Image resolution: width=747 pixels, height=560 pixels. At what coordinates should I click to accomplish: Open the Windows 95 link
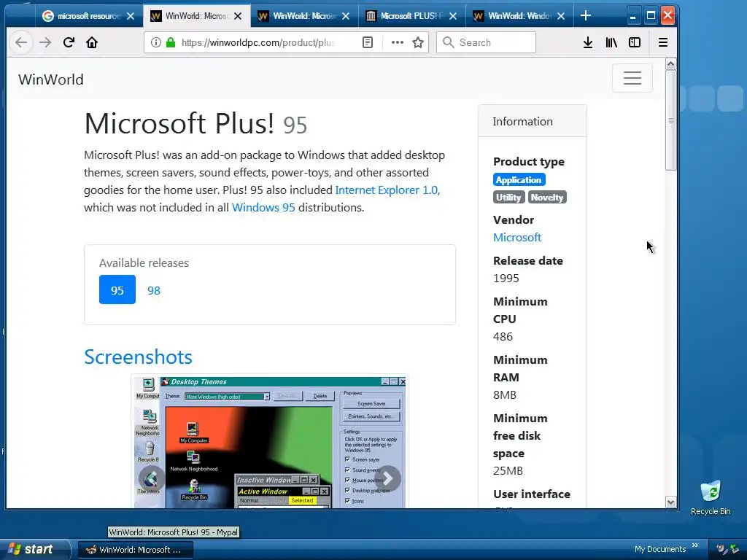pyautogui.click(x=263, y=208)
